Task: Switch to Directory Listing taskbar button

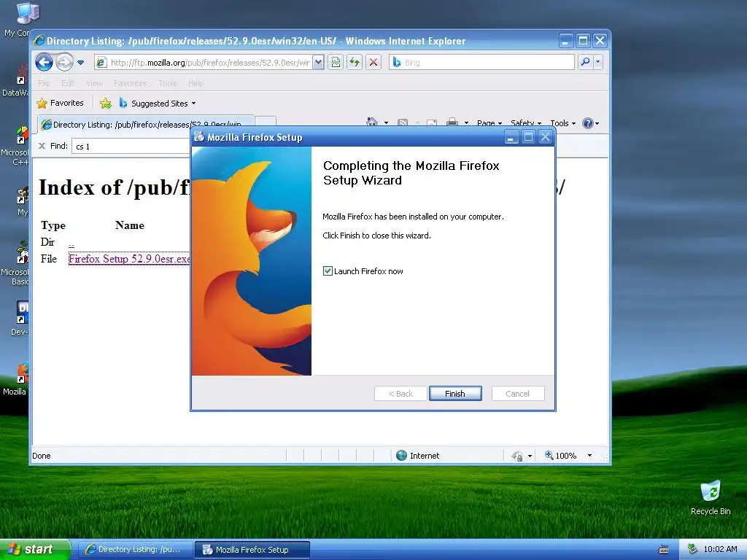Action: point(134,550)
